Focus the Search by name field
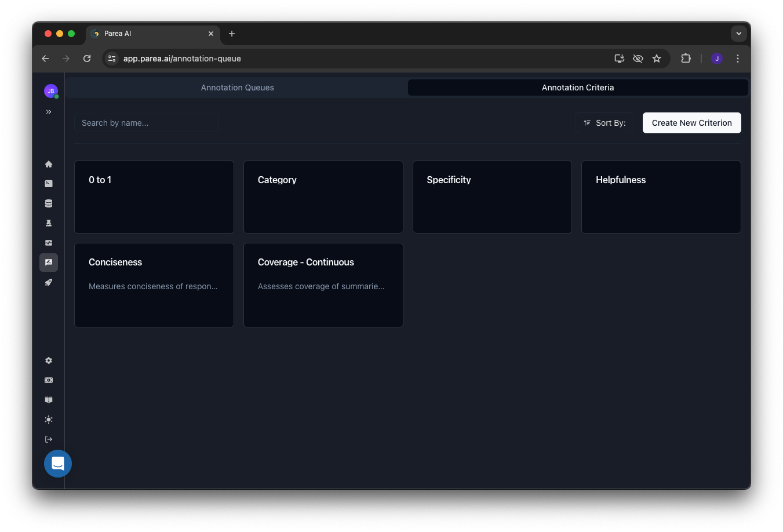 tap(147, 123)
